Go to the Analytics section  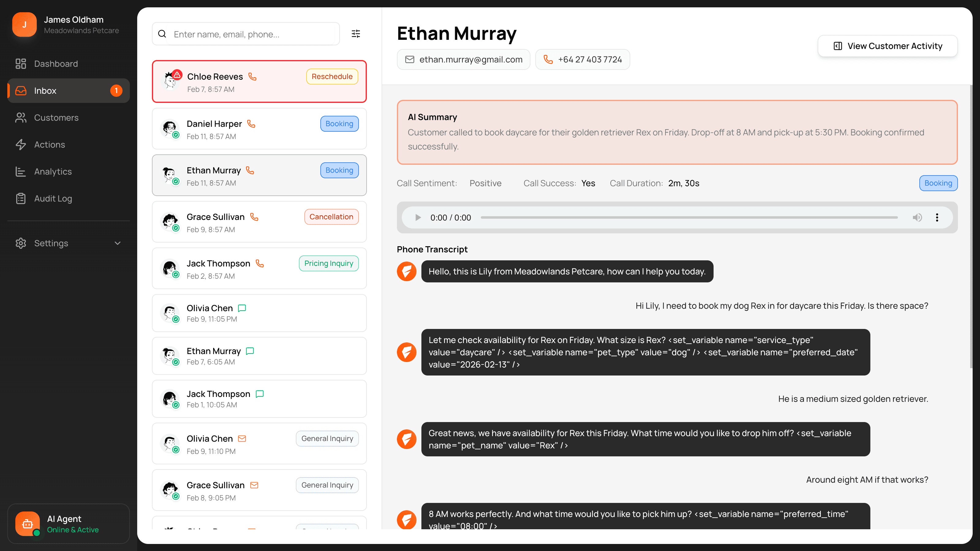click(x=53, y=172)
